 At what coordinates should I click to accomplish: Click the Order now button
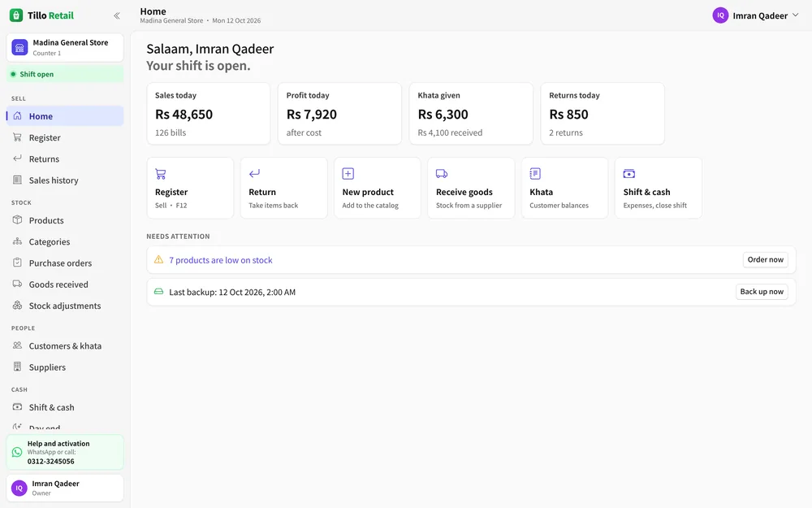click(x=766, y=260)
